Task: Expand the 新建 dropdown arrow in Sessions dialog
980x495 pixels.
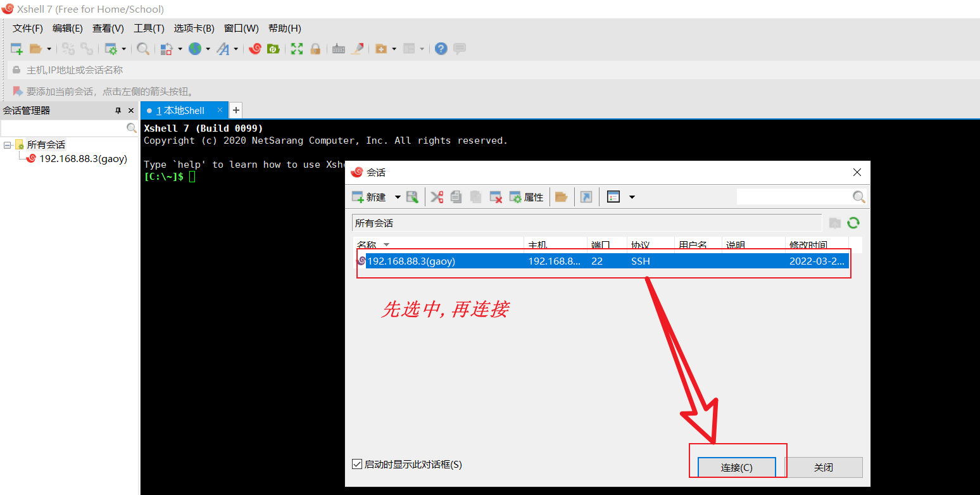Action: coord(398,197)
